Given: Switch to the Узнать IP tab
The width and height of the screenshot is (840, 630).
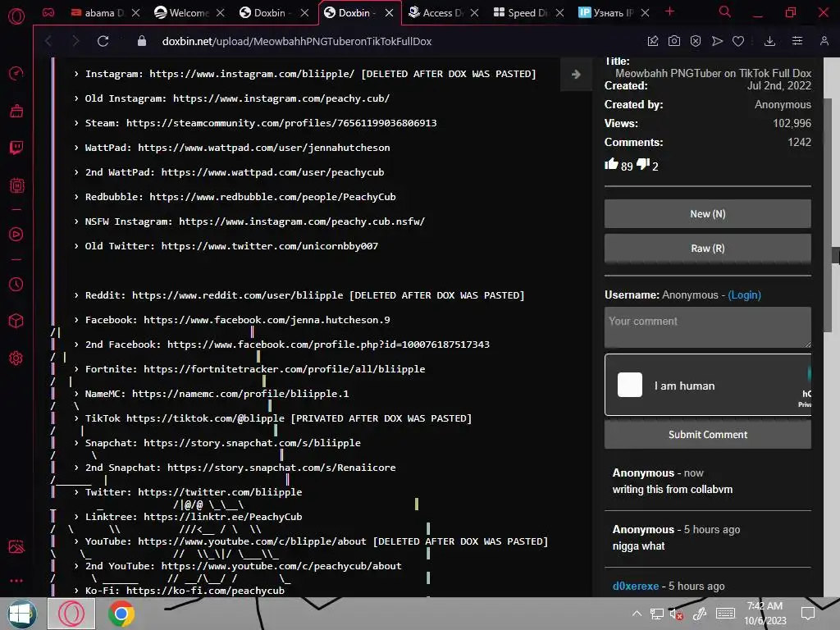Looking at the screenshot, I should (x=607, y=13).
